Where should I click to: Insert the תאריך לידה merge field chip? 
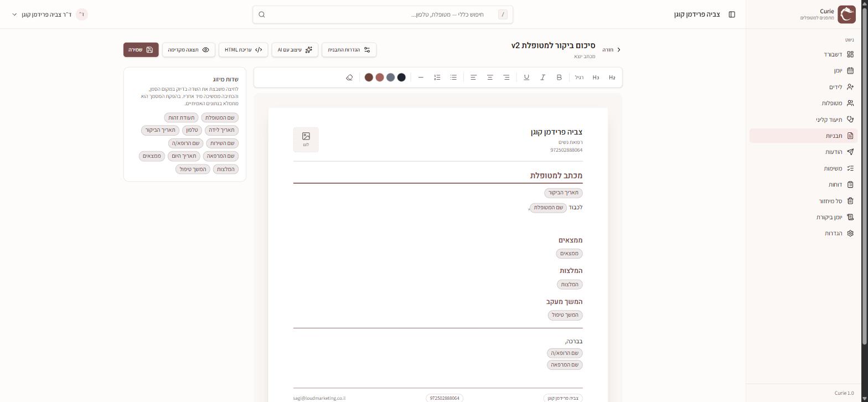pos(222,130)
